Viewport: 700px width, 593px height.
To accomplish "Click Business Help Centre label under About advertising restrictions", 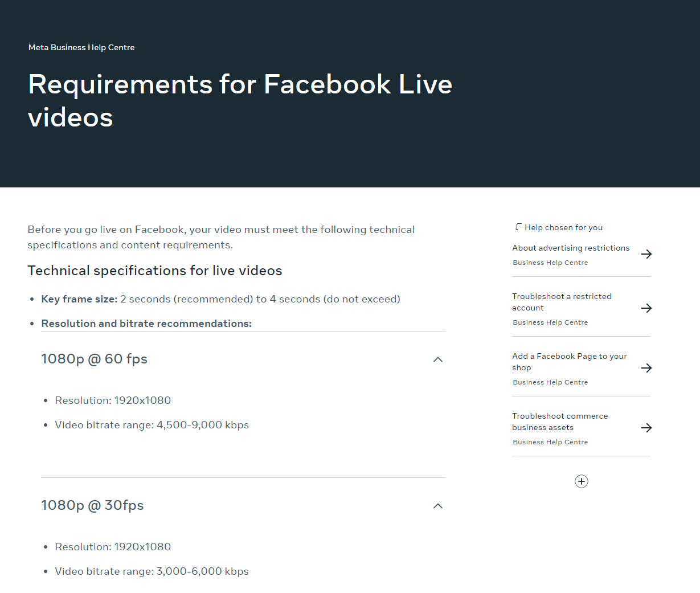I will pos(550,263).
